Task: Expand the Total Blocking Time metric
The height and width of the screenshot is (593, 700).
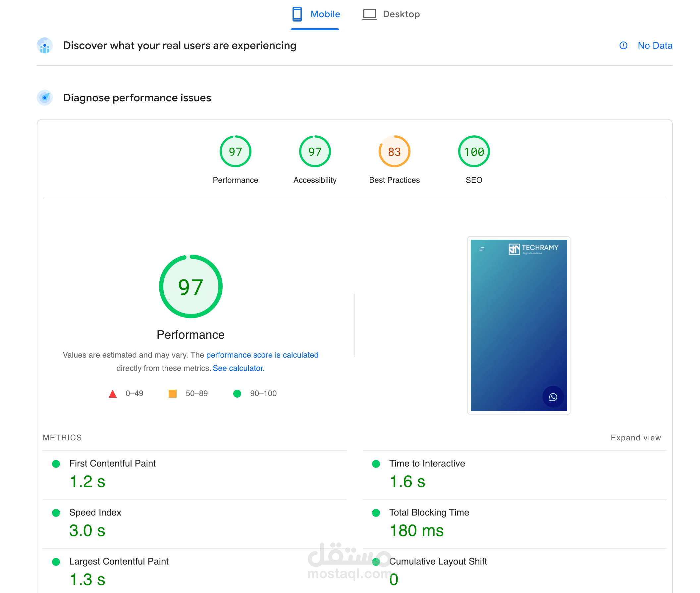Action: tap(429, 512)
